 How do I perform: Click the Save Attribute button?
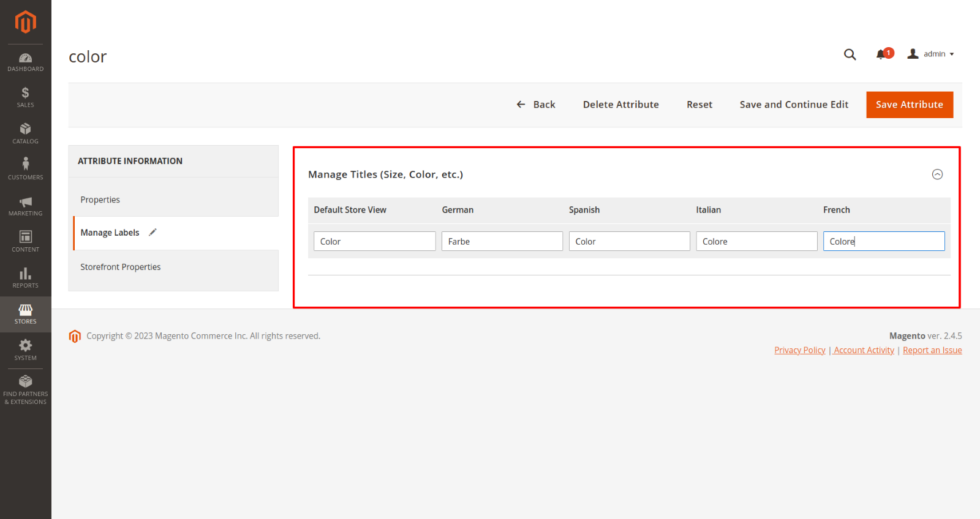coord(909,105)
